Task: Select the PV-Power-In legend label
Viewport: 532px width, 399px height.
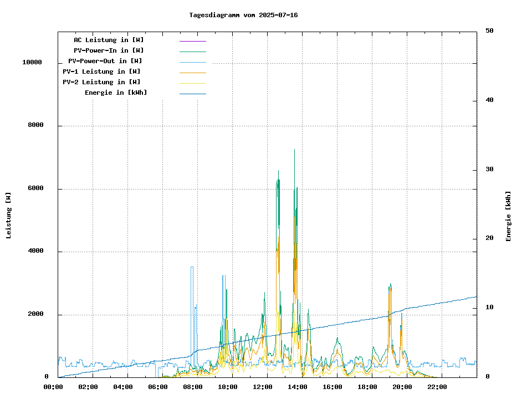Action: [109, 50]
